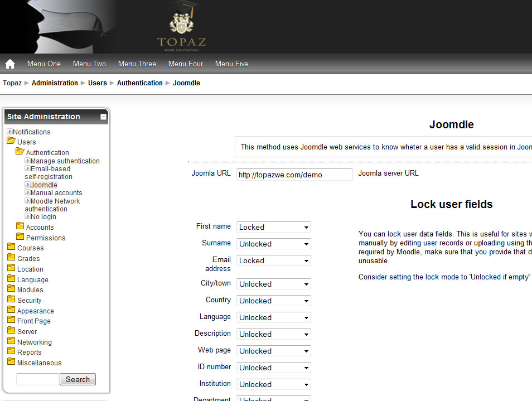Open the Security folder icon
Screen dimensions: 532x401
11,300
